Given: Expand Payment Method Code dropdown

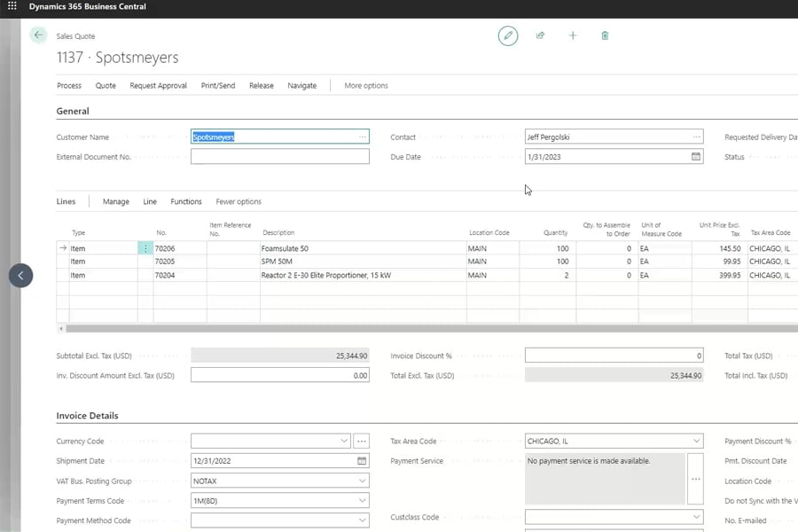Looking at the screenshot, I should 362,520.
